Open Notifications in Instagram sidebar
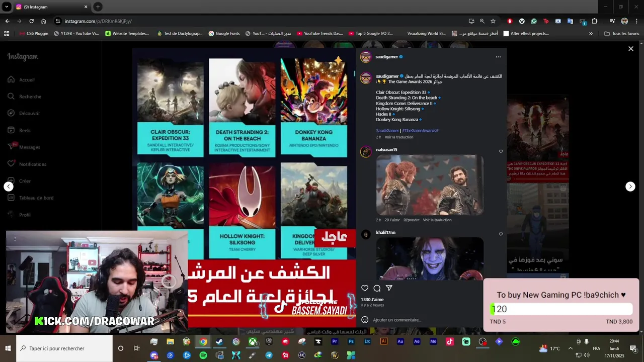The height and width of the screenshot is (362, 644). coord(27,164)
